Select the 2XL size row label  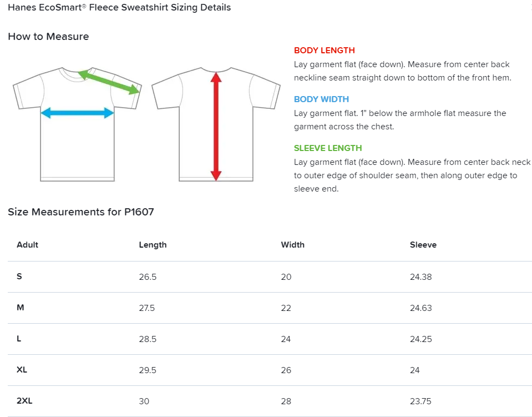pos(24,401)
